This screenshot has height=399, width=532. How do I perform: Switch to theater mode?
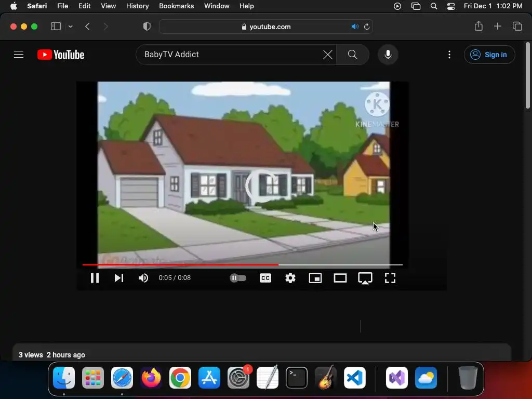coord(340,278)
